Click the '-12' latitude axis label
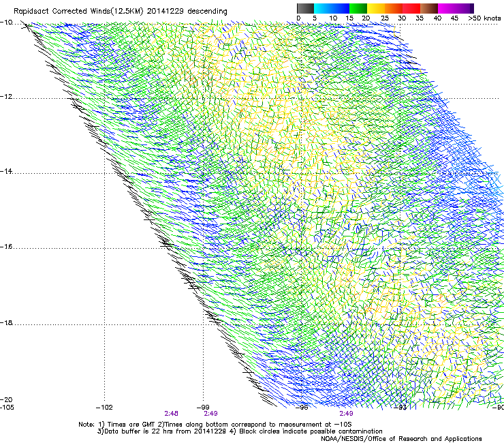This screenshot has height=443, width=504. [6, 97]
